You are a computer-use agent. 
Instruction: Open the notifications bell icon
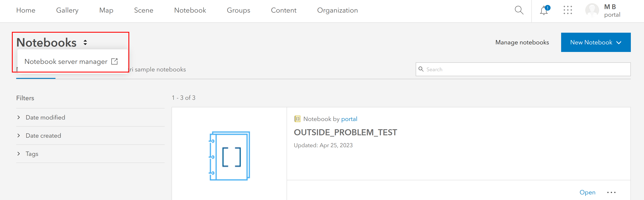coord(544,11)
